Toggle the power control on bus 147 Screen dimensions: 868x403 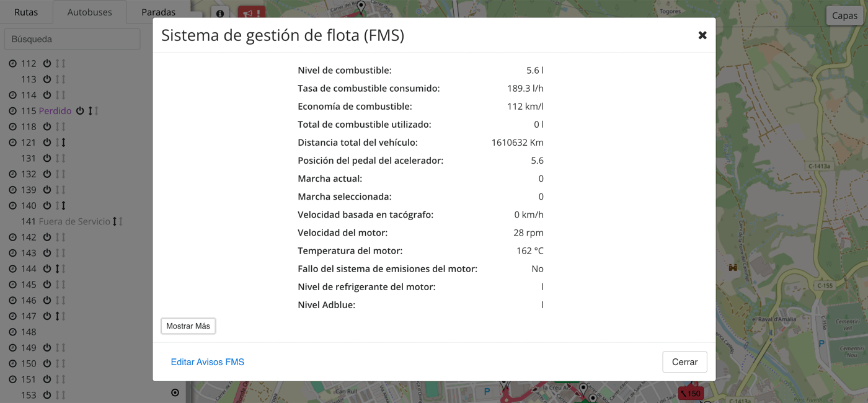tap(47, 316)
